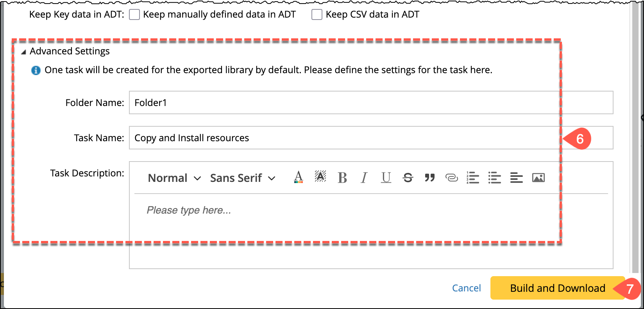
Task: Click the font color icon
Action: tap(299, 178)
